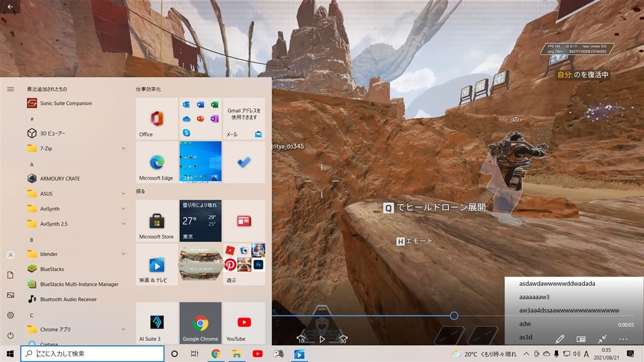Exit fullscreen in video player

(x=602, y=339)
